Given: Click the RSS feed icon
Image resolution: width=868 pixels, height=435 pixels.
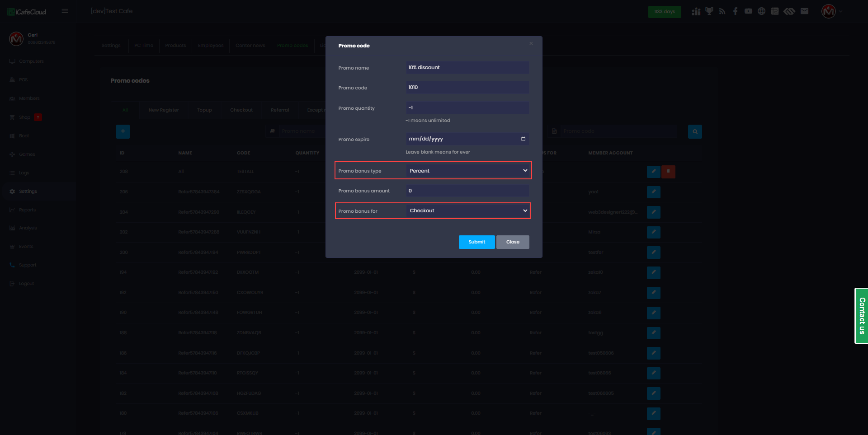Looking at the screenshot, I should point(722,11).
